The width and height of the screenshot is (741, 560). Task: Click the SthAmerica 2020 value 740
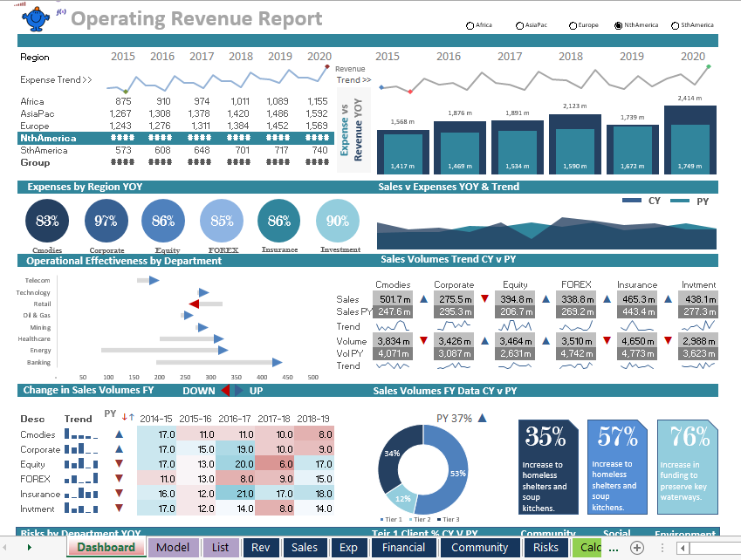pyautogui.click(x=319, y=150)
